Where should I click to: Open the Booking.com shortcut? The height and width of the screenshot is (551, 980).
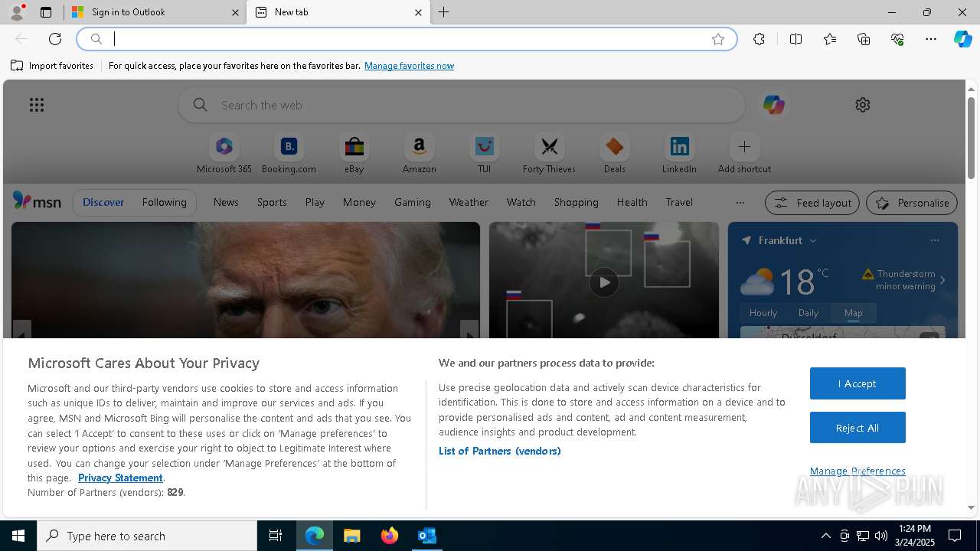click(x=289, y=154)
